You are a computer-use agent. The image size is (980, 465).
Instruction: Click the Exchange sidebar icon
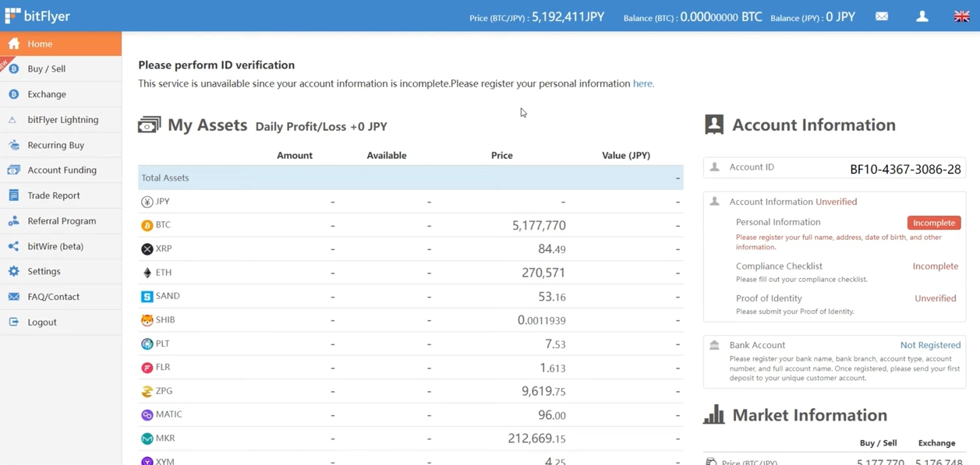coord(14,94)
